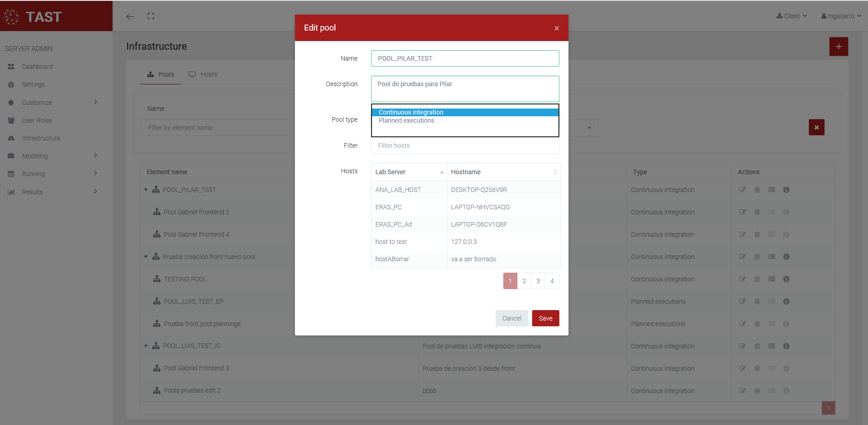Click info icon for POOL_LUIS_TEST_EP row
The height and width of the screenshot is (425, 868).
click(786, 301)
